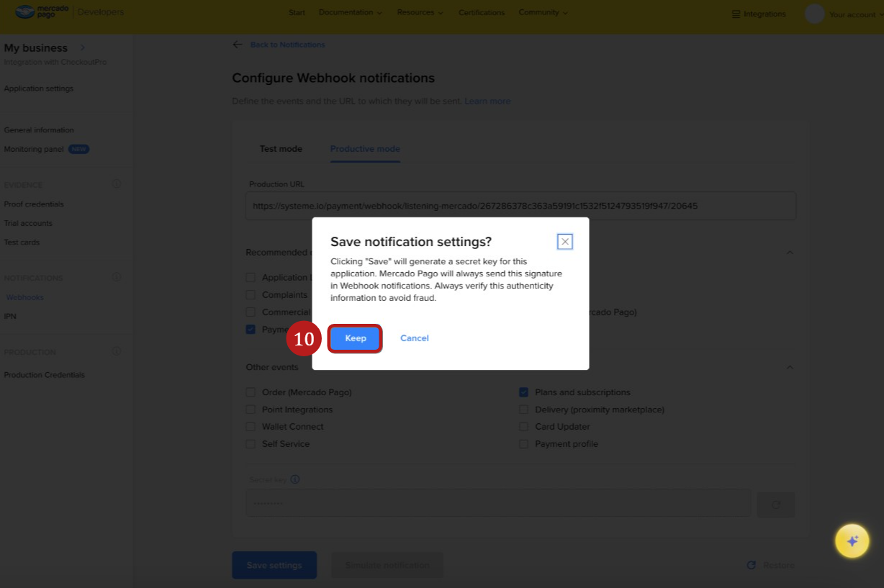Select Webhooks in sidebar
The image size is (884, 588).
tap(25, 297)
